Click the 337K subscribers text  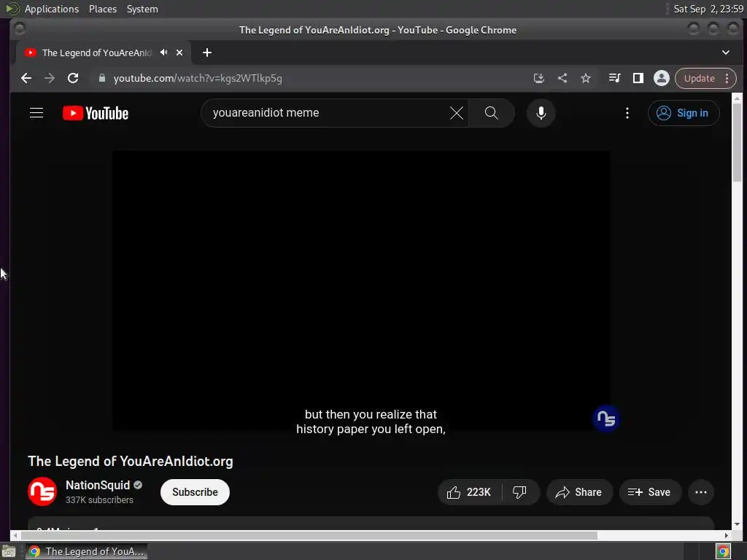(x=99, y=500)
